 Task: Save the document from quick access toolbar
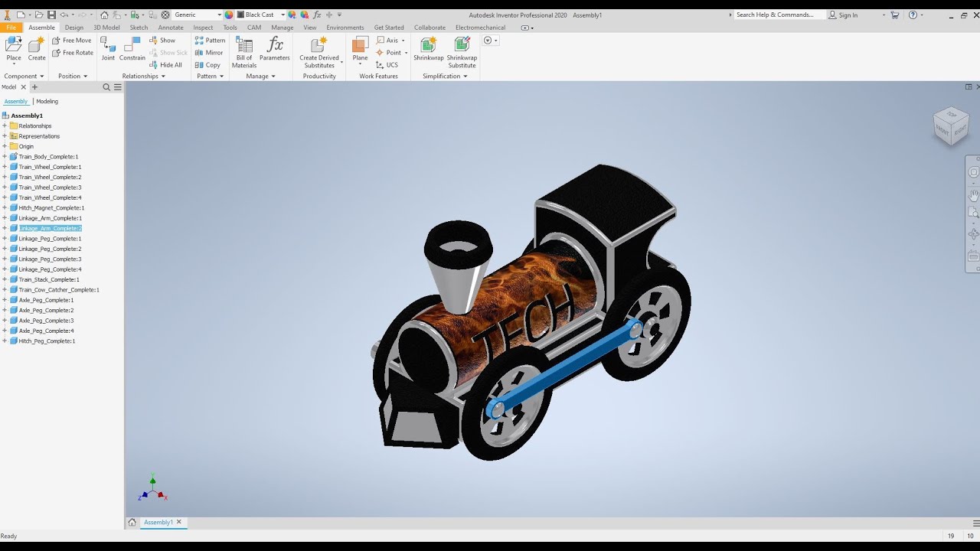pyautogui.click(x=51, y=15)
